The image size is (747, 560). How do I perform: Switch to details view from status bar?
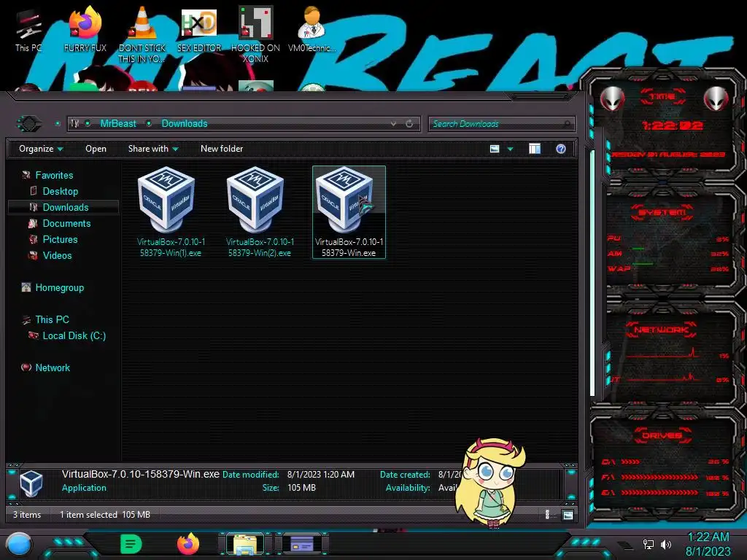click(x=547, y=515)
